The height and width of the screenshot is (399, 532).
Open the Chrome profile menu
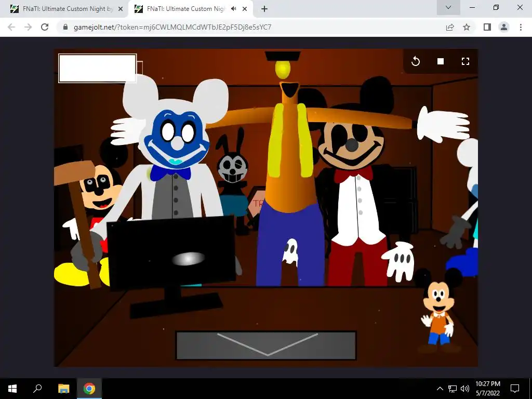tap(504, 27)
